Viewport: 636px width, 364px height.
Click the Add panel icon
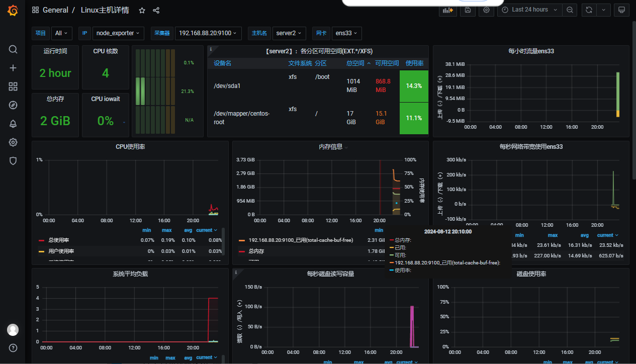(x=446, y=10)
